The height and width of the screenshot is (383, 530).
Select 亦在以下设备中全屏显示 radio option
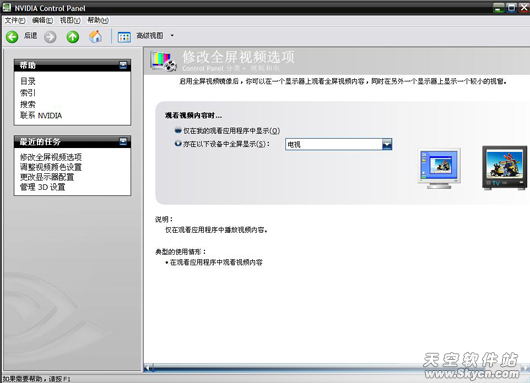(178, 144)
